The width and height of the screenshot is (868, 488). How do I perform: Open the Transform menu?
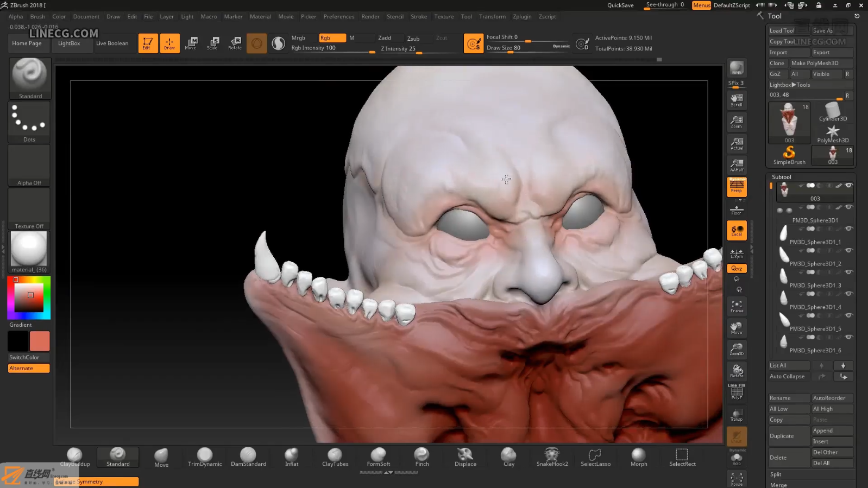[492, 17]
